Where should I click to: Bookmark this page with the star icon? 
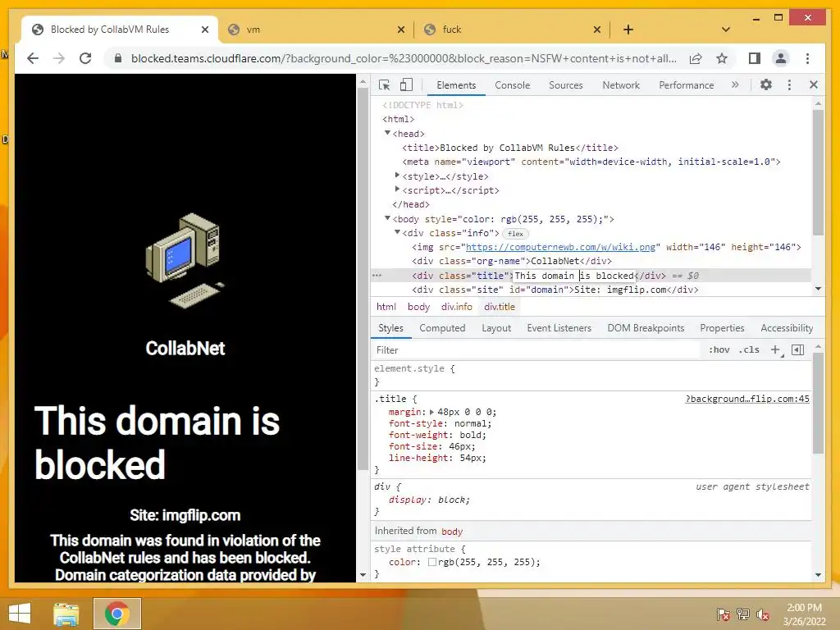pyautogui.click(x=722, y=58)
